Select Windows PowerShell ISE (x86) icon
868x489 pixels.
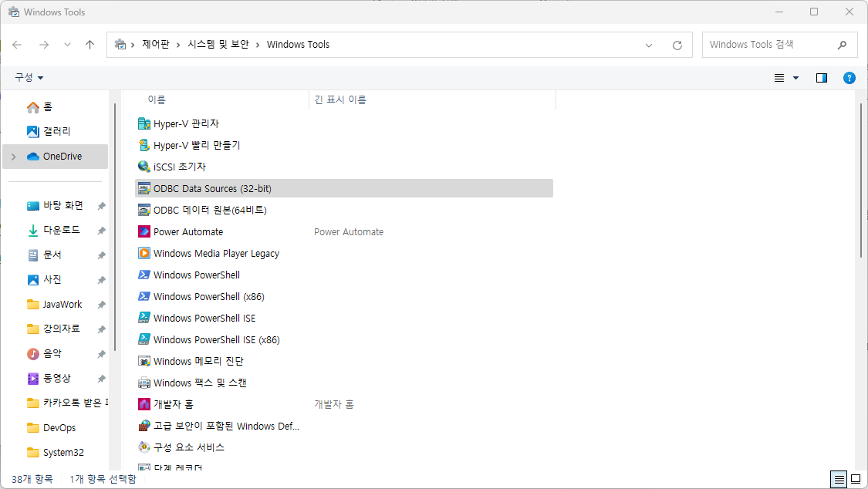[144, 339]
